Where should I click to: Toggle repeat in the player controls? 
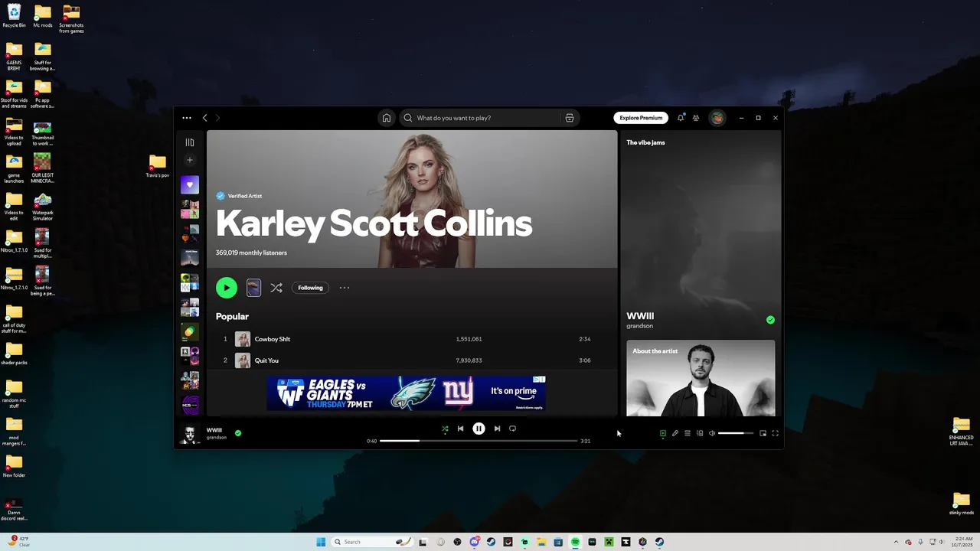click(513, 429)
